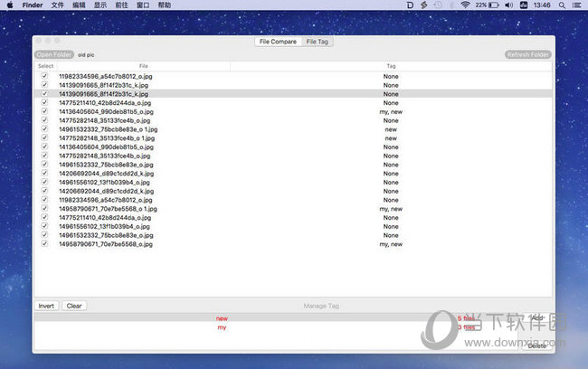This screenshot has height=369, width=588.
Task: Open the 窗口 menu
Action: (143, 5)
